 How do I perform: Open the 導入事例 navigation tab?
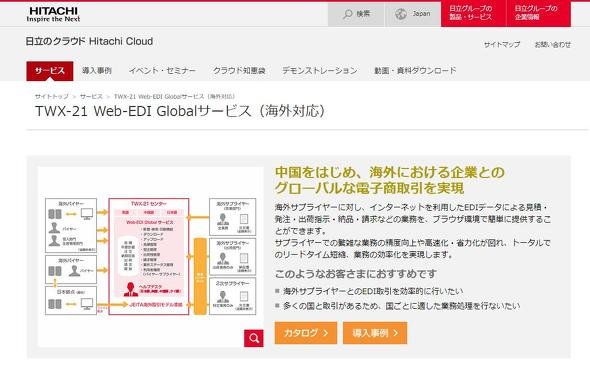pos(97,70)
